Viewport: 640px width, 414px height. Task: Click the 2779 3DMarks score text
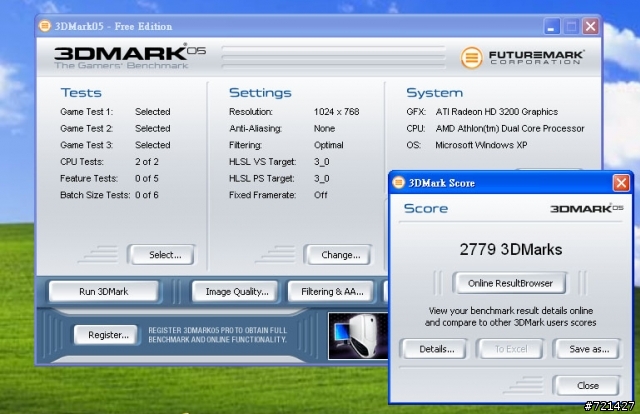(511, 249)
